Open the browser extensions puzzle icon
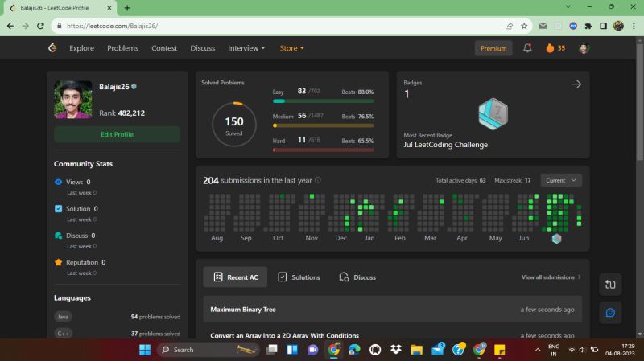This screenshot has height=361, width=644. [x=588, y=26]
